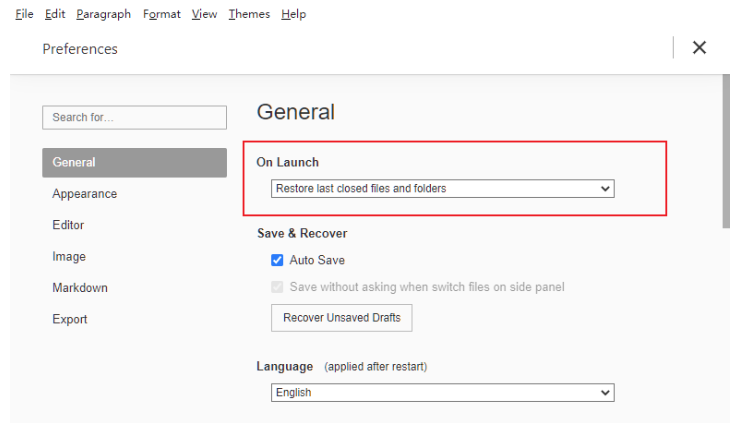This screenshot has height=423, width=730.
Task: Open the Edit menu
Action: click(55, 14)
